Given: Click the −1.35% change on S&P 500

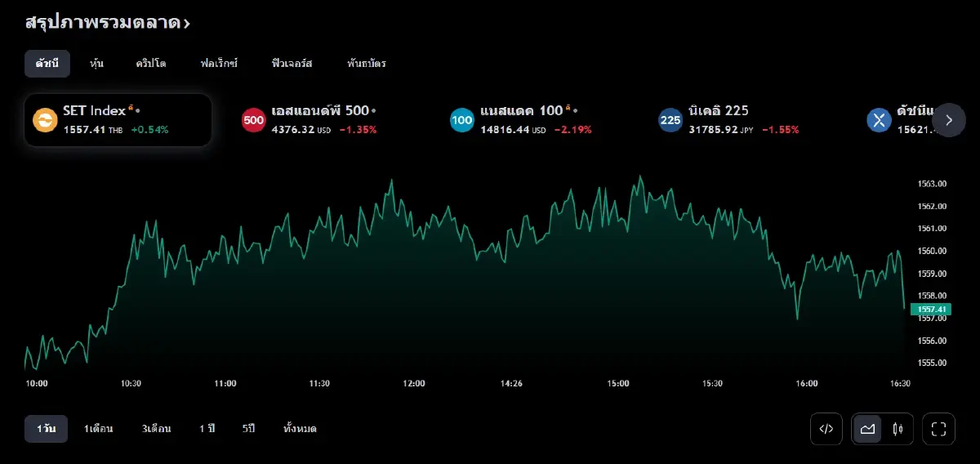Looking at the screenshot, I should 357,130.
